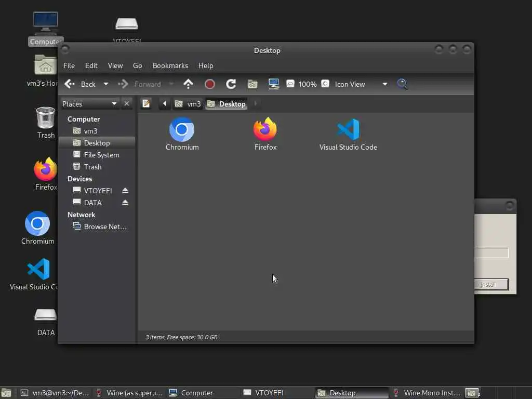Open Computer from the toolbar icon

273,84
